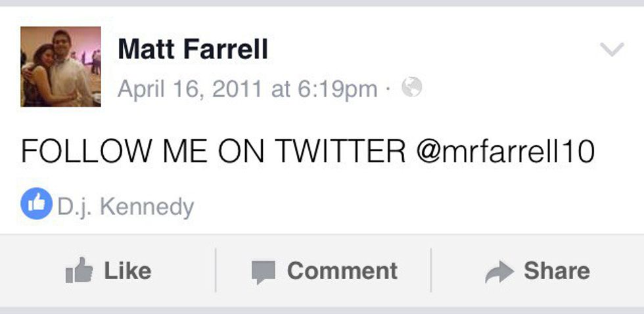Click the blue thumbs-up reaction icon
This screenshot has height=314, width=644.
[x=35, y=204]
